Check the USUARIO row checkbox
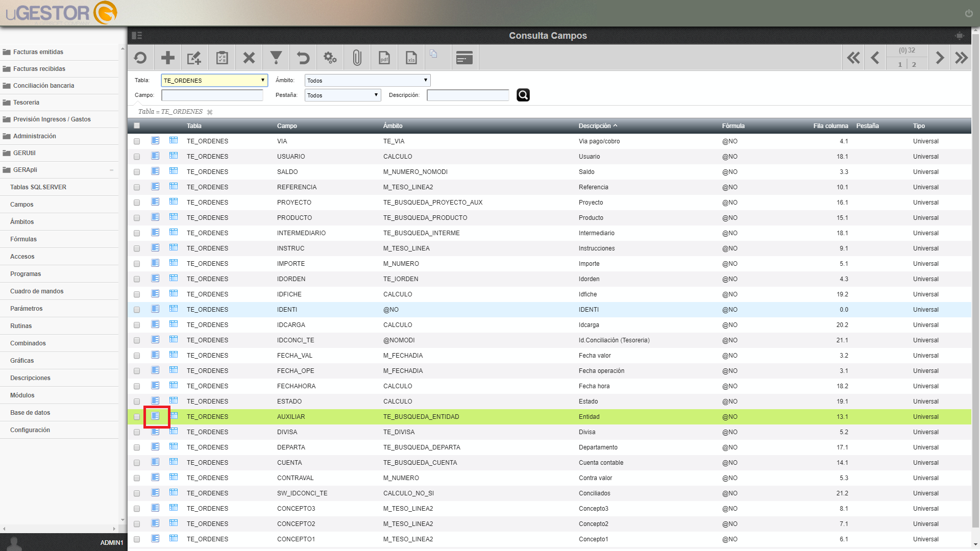Viewport: 980px width, 551px height. point(137,157)
